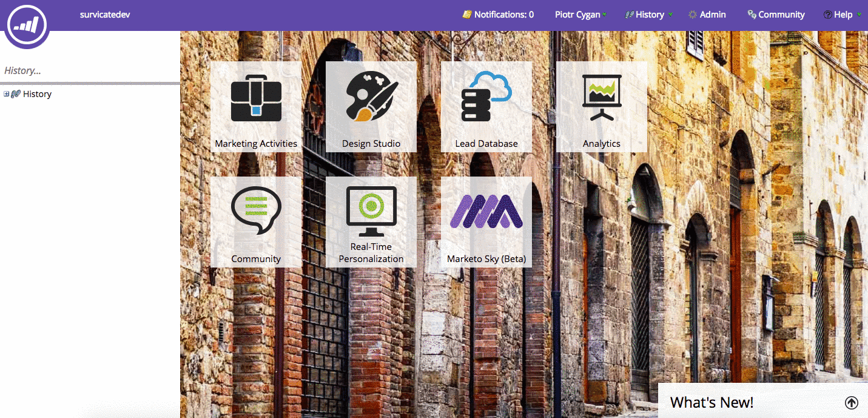Click the Design Studio label text
Viewport: 868px width, 418px height.
[x=371, y=144]
